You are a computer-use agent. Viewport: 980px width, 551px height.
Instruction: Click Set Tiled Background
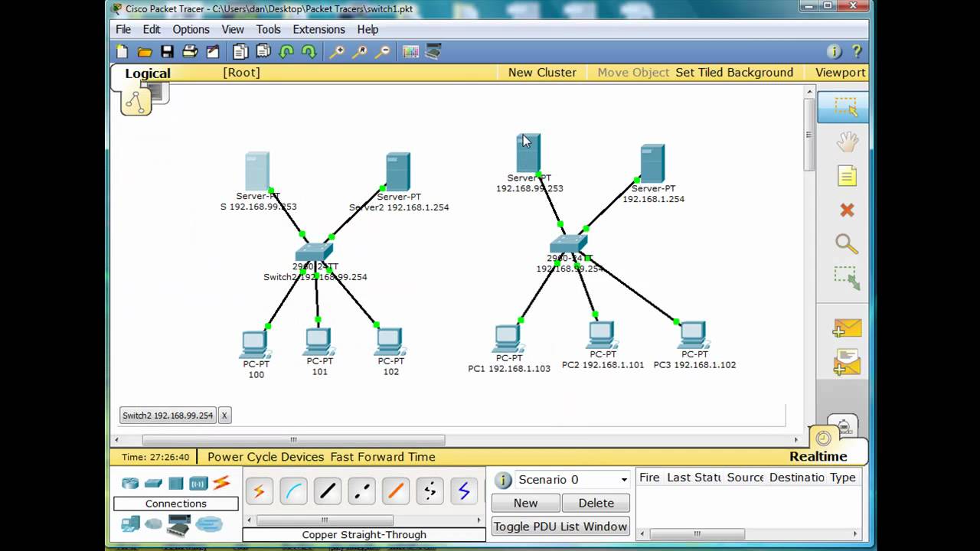click(x=734, y=73)
